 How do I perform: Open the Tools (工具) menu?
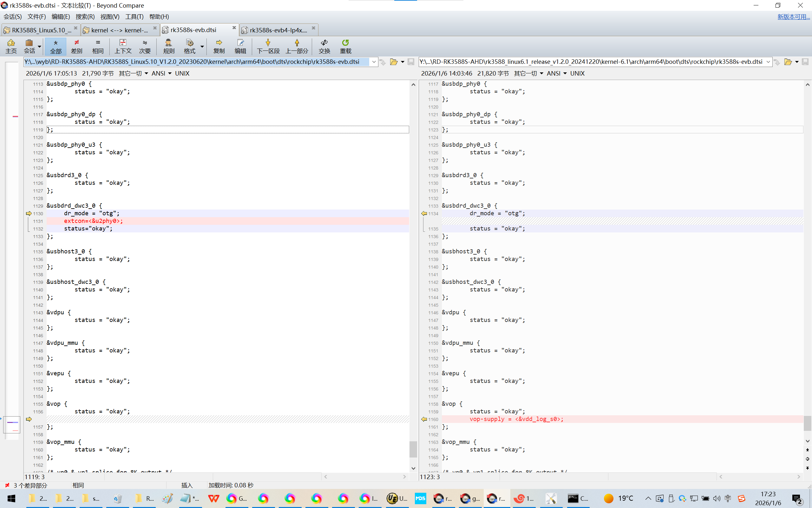134,17
